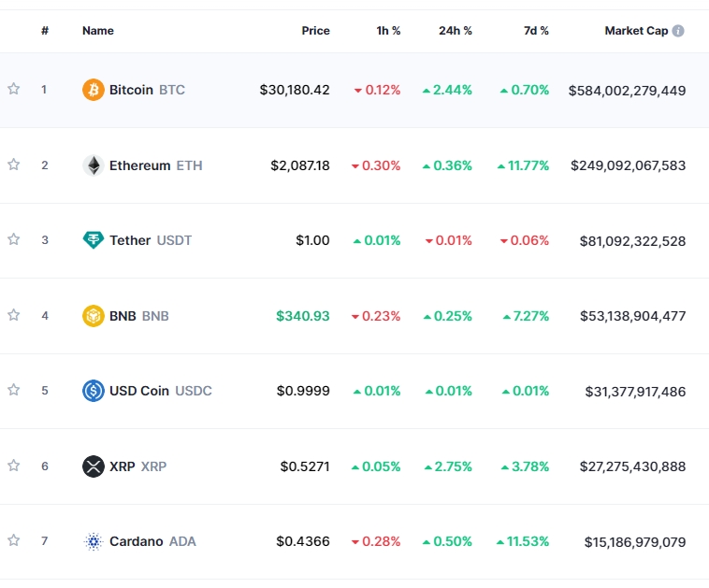709x588 pixels.
Task: Sort by the 1h % column header
Action: (x=388, y=31)
